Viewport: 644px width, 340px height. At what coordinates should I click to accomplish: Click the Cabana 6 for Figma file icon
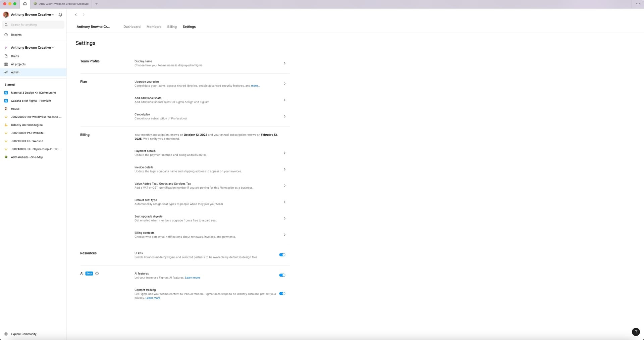click(6, 101)
